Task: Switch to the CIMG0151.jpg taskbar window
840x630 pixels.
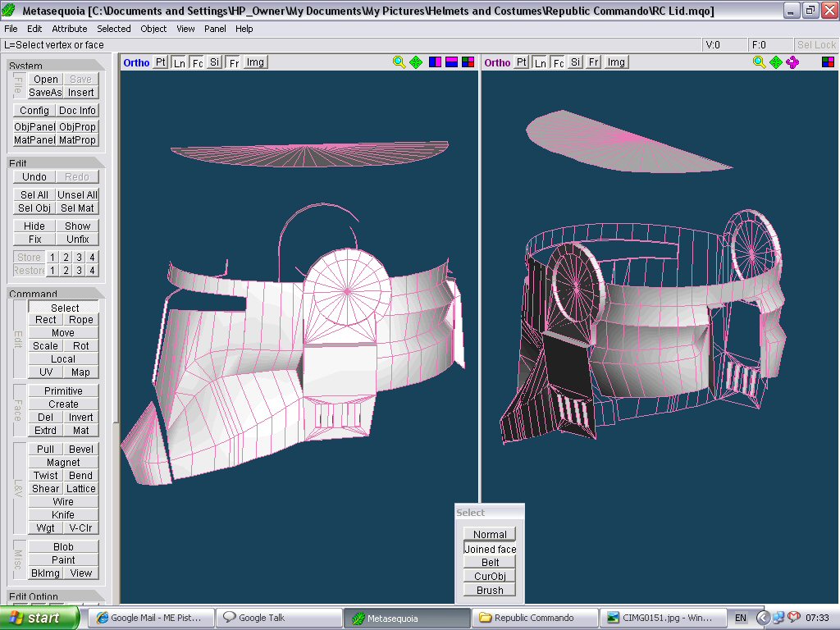Action: point(663,618)
